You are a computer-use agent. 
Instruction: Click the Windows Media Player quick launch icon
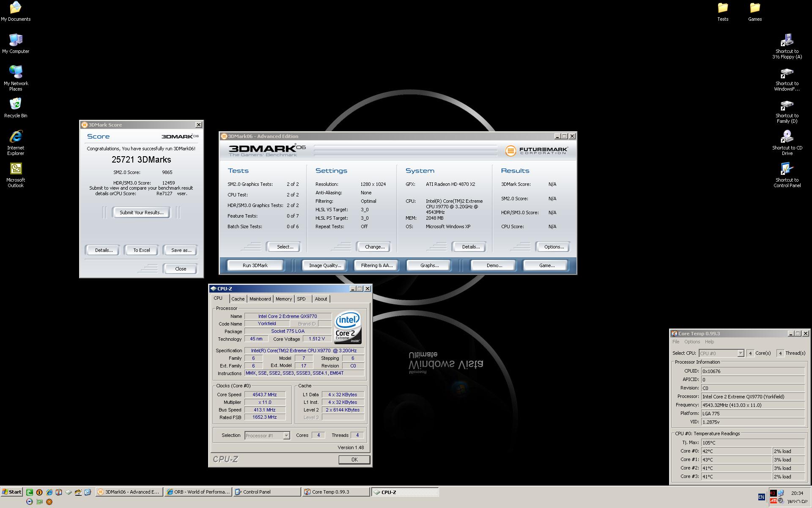pyautogui.click(x=30, y=502)
